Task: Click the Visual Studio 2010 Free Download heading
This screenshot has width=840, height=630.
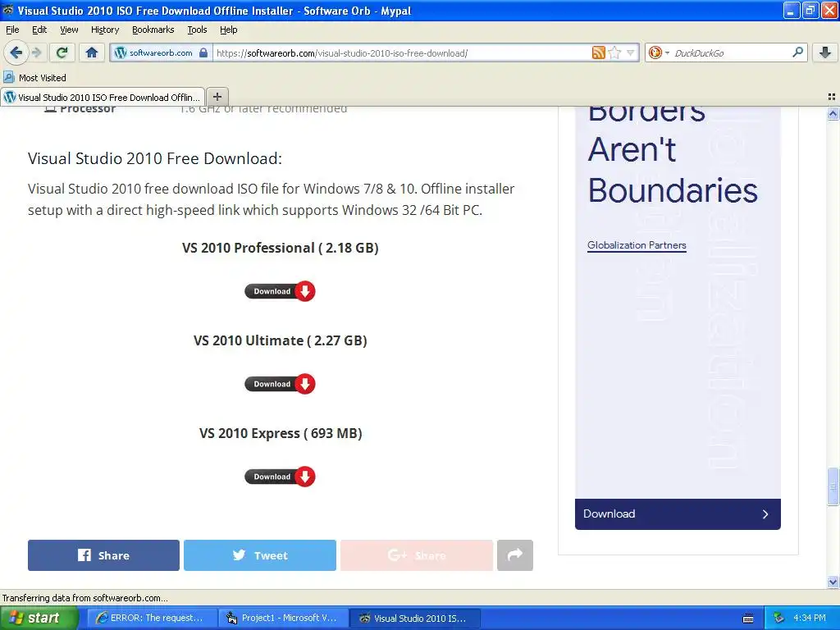Action: [155, 158]
